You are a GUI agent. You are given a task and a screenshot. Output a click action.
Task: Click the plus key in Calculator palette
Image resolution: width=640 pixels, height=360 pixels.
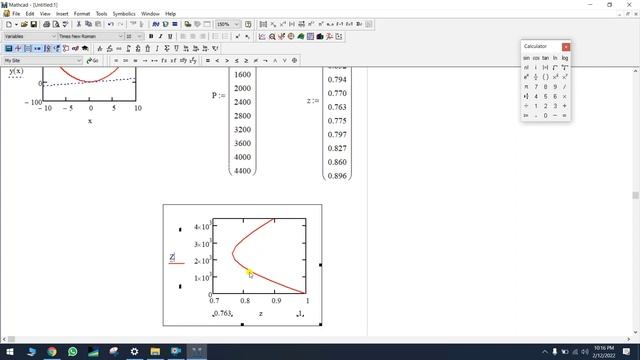[x=565, y=106]
